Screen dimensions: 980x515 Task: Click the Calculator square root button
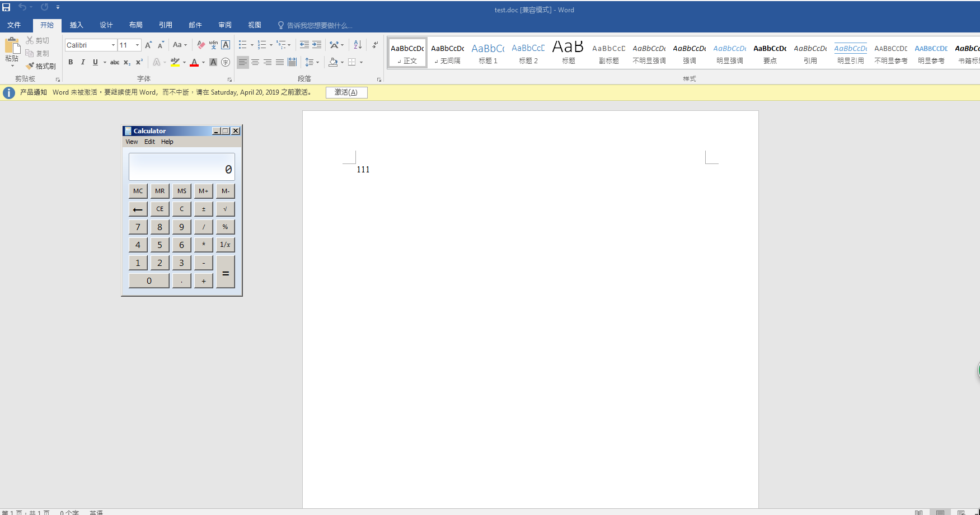[x=225, y=209]
